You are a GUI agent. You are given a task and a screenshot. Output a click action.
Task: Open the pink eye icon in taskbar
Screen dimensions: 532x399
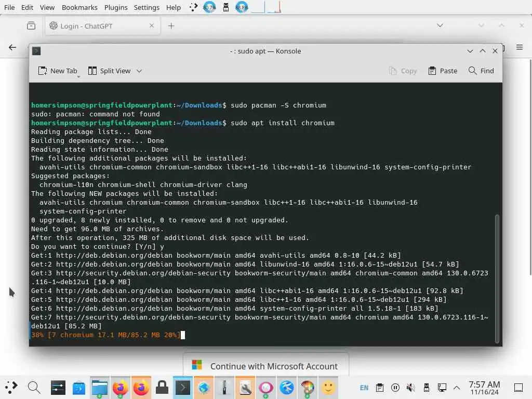point(266,387)
